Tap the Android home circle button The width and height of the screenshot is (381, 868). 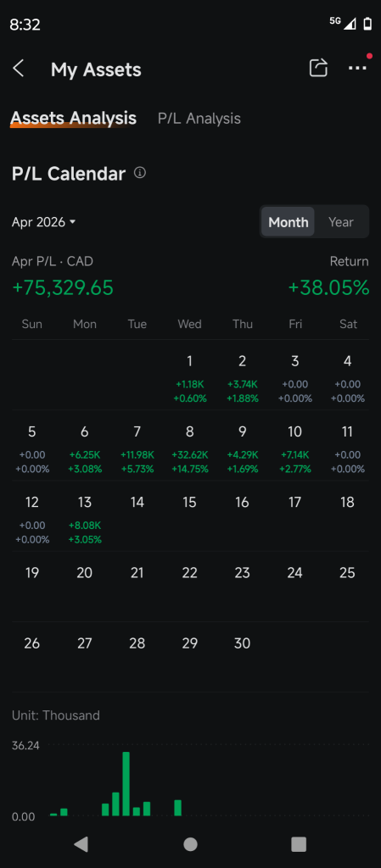coord(190,843)
